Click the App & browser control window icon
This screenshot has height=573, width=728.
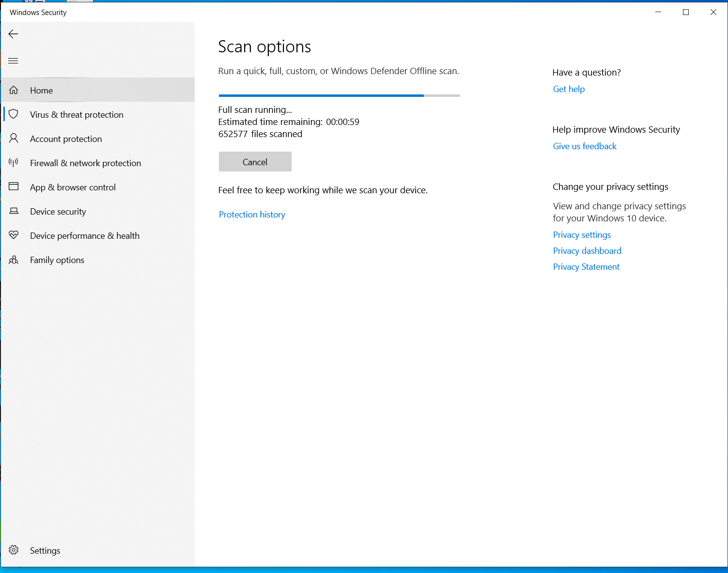tap(14, 186)
